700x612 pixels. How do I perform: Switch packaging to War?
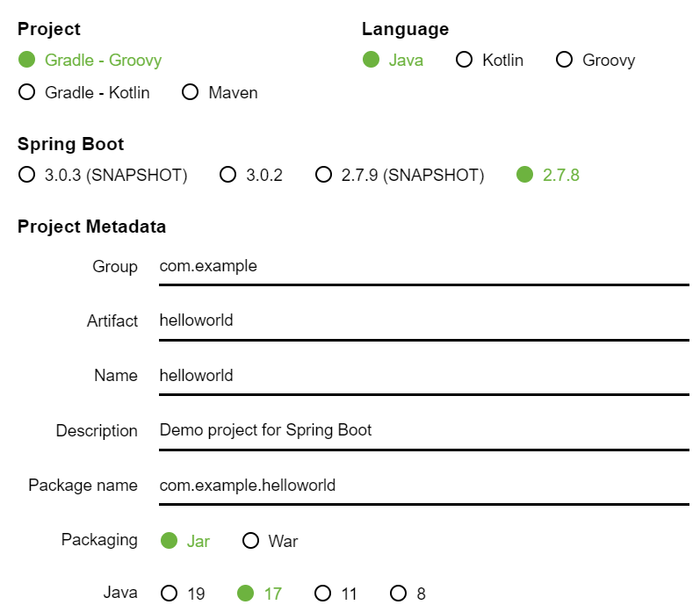[x=251, y=540]
